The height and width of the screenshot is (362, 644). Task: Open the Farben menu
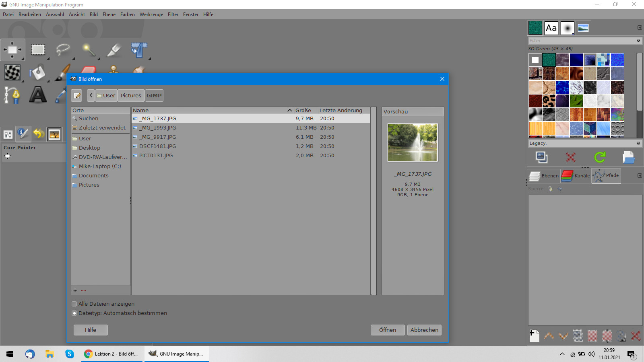(128, 14)
